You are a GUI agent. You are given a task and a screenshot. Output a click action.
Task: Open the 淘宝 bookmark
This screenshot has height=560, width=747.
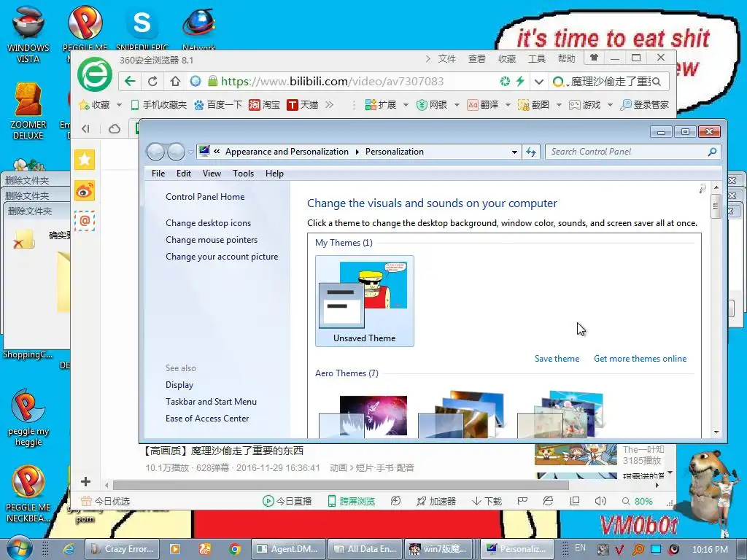tap(264, 105)
